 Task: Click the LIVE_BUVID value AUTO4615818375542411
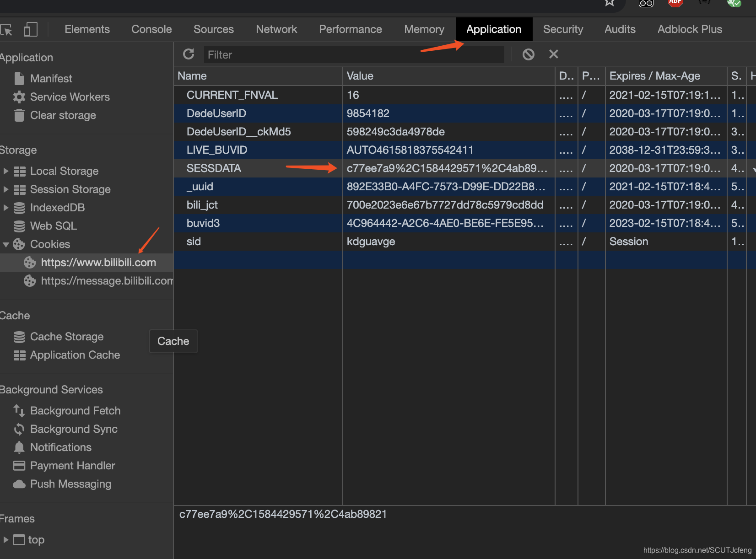410,150
